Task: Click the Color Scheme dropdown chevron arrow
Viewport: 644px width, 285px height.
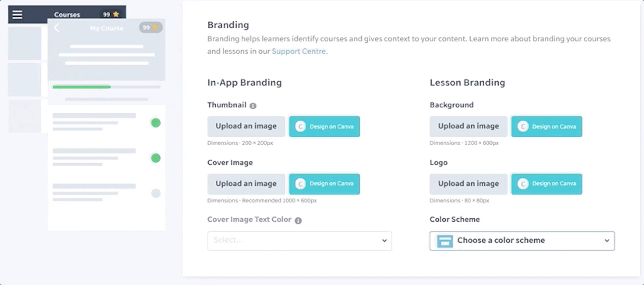Action: click(606, 241)
